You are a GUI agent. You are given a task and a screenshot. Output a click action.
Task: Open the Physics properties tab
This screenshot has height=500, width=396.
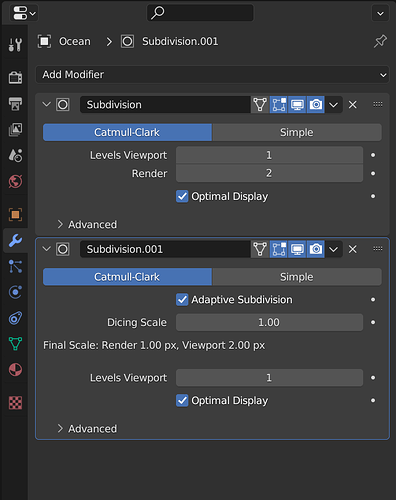coord(15,292)
